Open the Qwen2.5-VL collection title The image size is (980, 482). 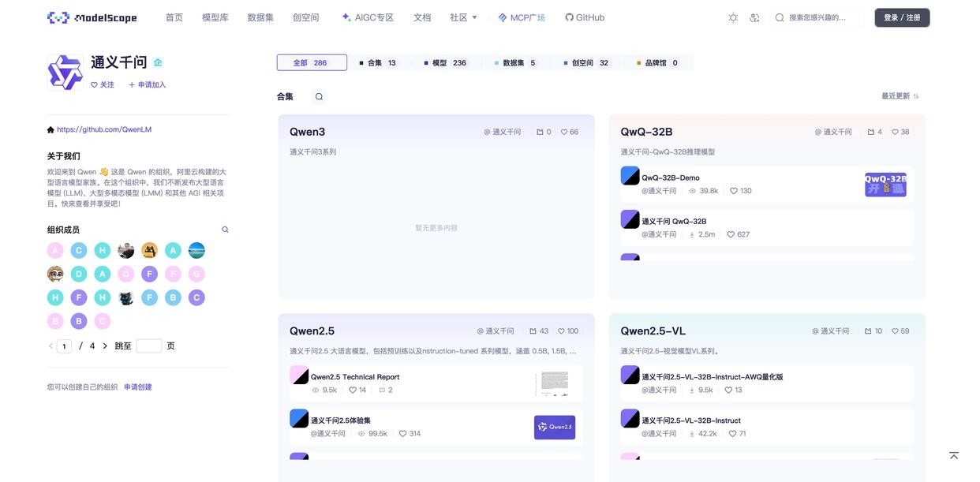653,331
